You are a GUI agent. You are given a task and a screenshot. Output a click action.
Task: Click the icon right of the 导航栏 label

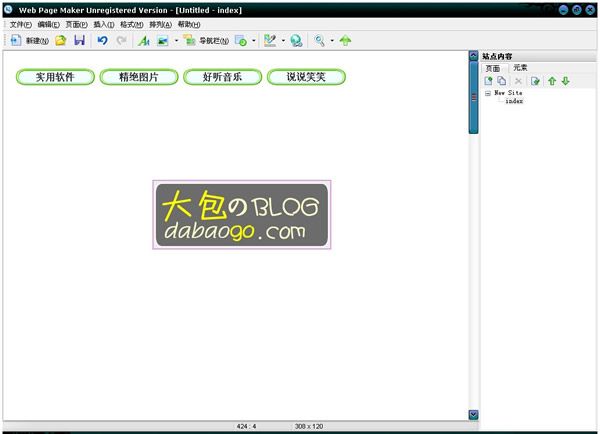pos(241,40)
